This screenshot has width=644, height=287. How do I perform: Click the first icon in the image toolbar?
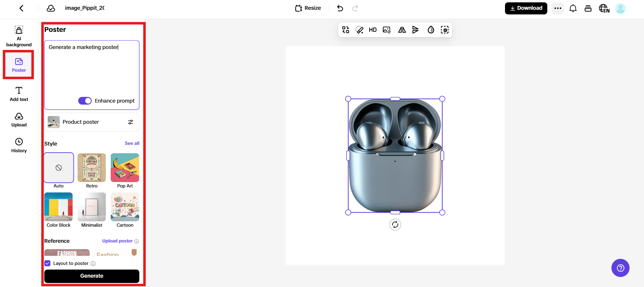(346, 30)
